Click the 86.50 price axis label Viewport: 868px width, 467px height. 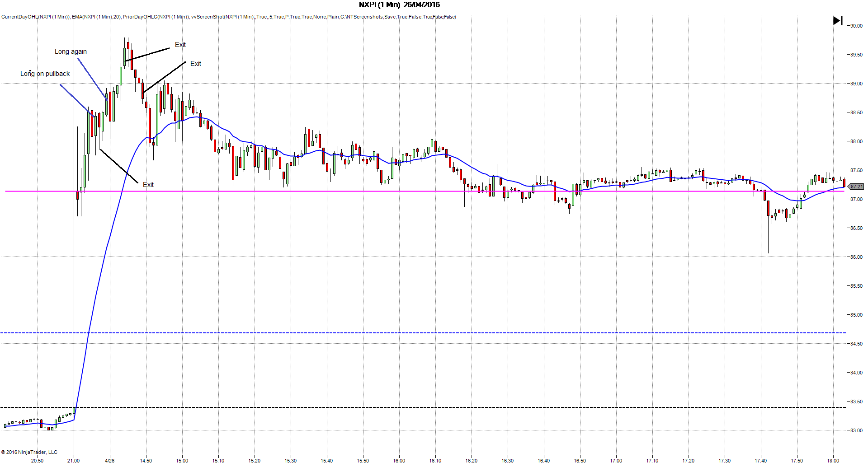[x=856, y=228]
